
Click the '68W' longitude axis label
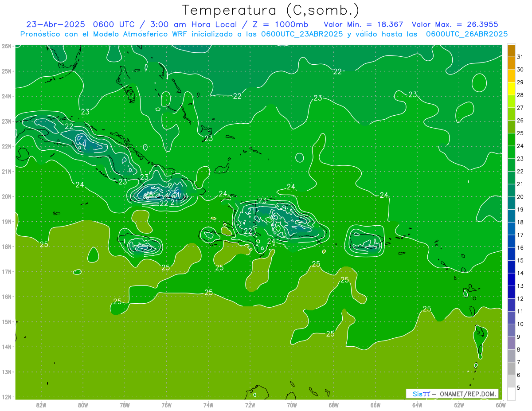tap(333, 405)
